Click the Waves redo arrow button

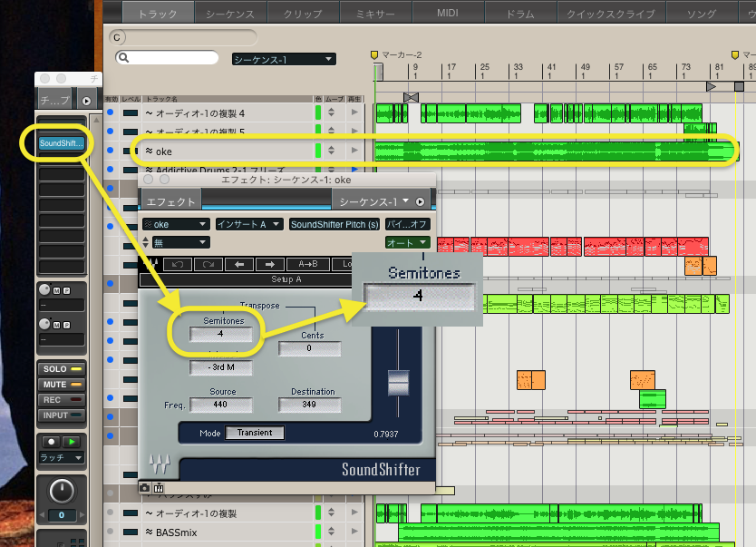[x=208, y=264]
